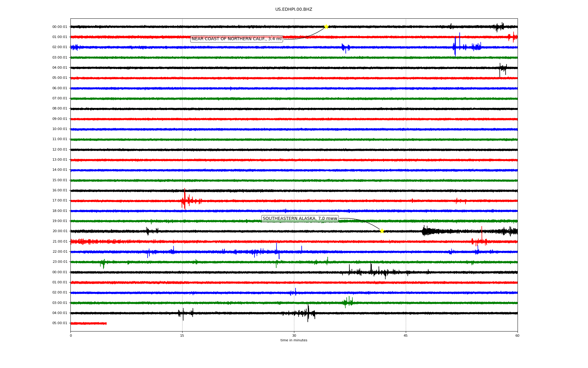Image resolution: width=588 pixels, height=368 pixels.
Task: Click the 12:00:01 row time label
Action: point(60,150)
